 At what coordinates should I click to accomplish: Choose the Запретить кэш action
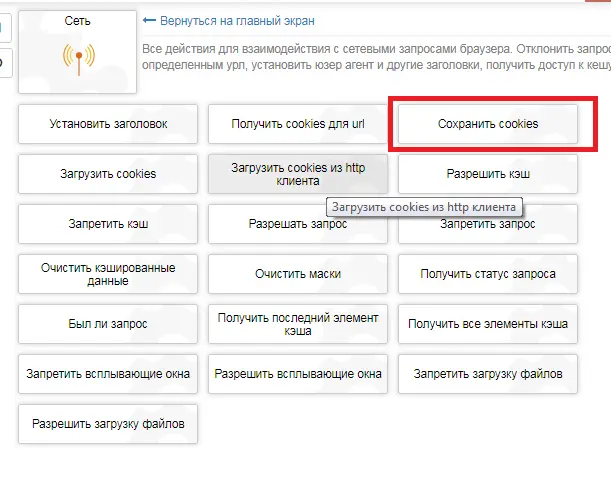point(108,224)
